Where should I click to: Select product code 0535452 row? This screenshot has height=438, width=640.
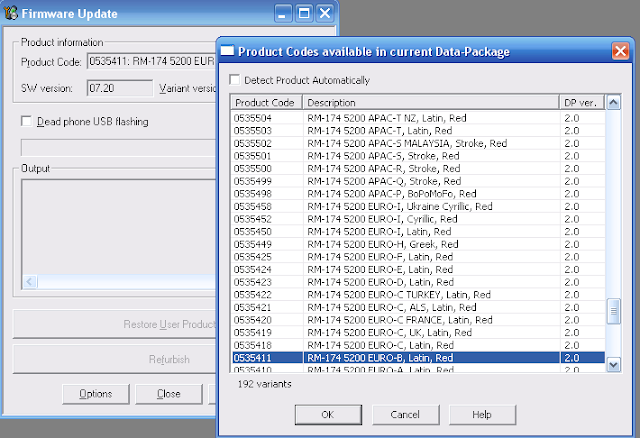pos(418,219)
